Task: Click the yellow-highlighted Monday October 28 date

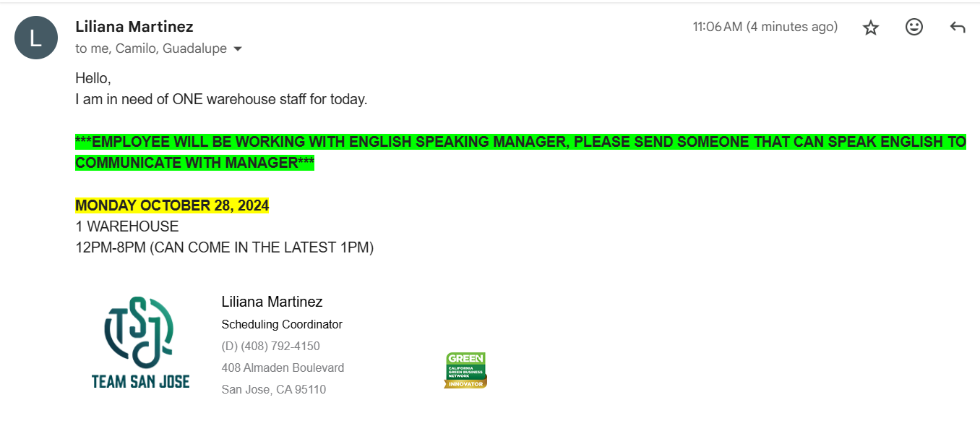Action: click(x=172, y=205)
